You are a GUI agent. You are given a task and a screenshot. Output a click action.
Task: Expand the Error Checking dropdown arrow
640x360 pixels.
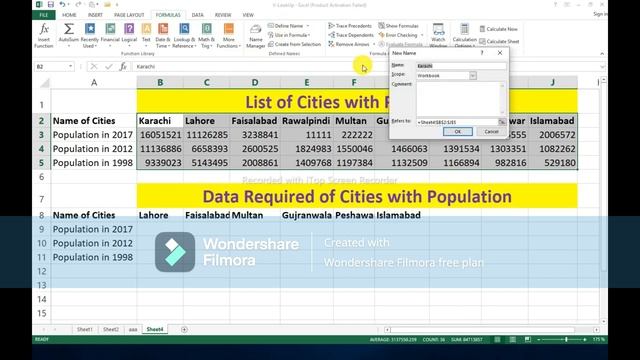422,35
